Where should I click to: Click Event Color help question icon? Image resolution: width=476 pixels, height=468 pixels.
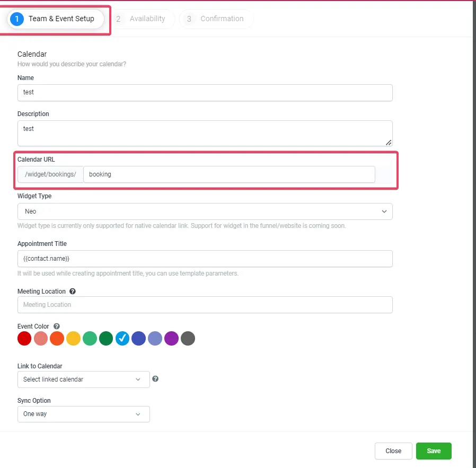57,326
